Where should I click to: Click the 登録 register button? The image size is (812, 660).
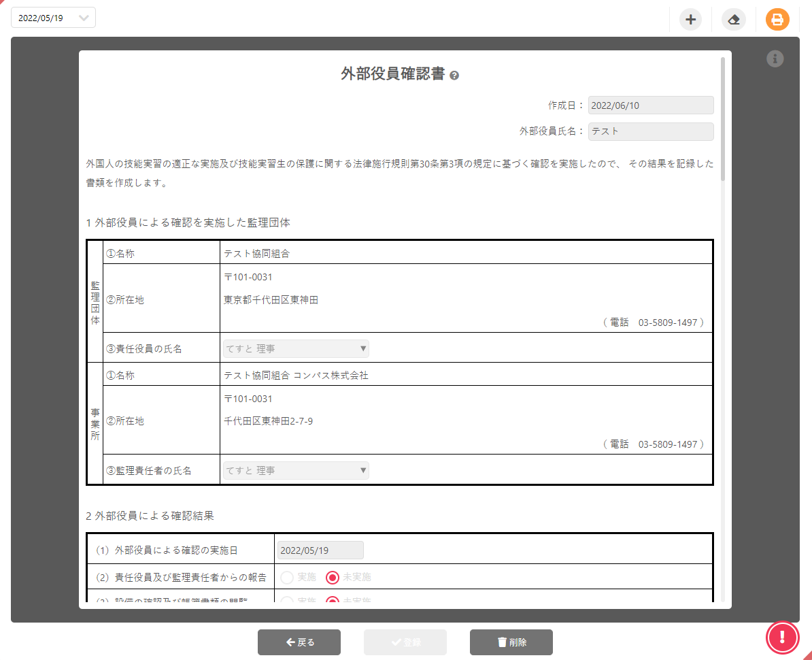405,642
